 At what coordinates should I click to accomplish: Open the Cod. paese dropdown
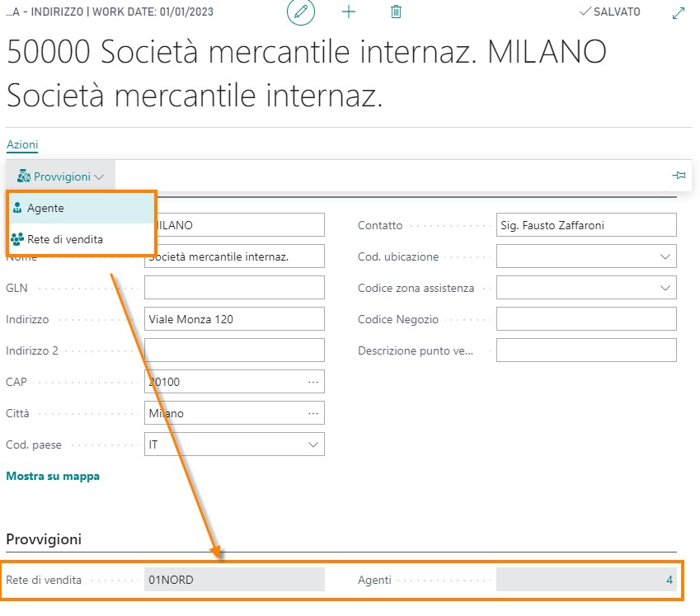pos(313,444)
